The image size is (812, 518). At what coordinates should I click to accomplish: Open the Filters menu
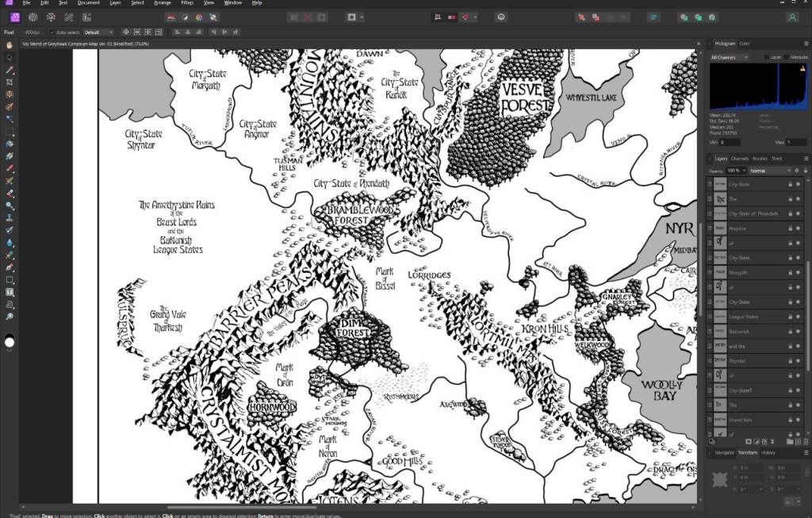[187, 3]
